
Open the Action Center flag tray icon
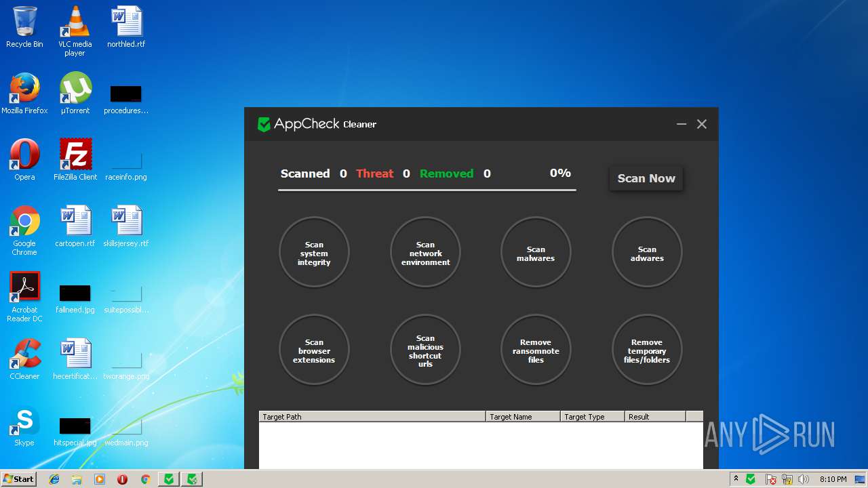(x=771, y=479)
